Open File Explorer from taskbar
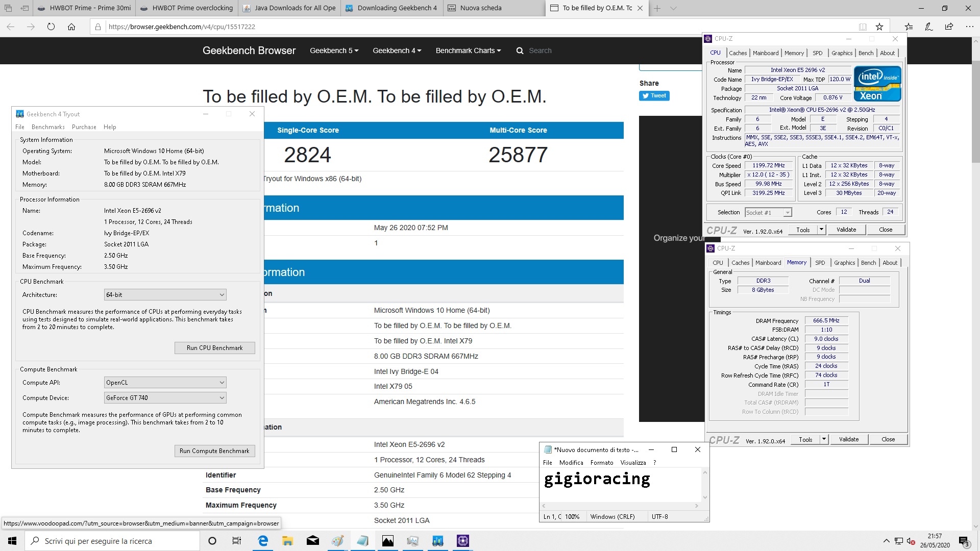The image size is (980, 551). pyautogui.click(x=288, y=541)
